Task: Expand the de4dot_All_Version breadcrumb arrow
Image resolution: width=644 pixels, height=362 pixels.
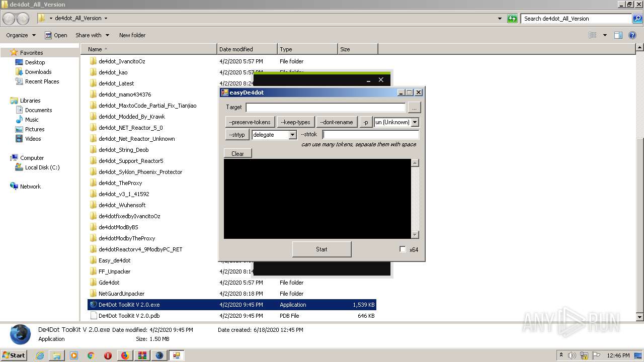Action: pyautogui.click(x=106, y=19)
